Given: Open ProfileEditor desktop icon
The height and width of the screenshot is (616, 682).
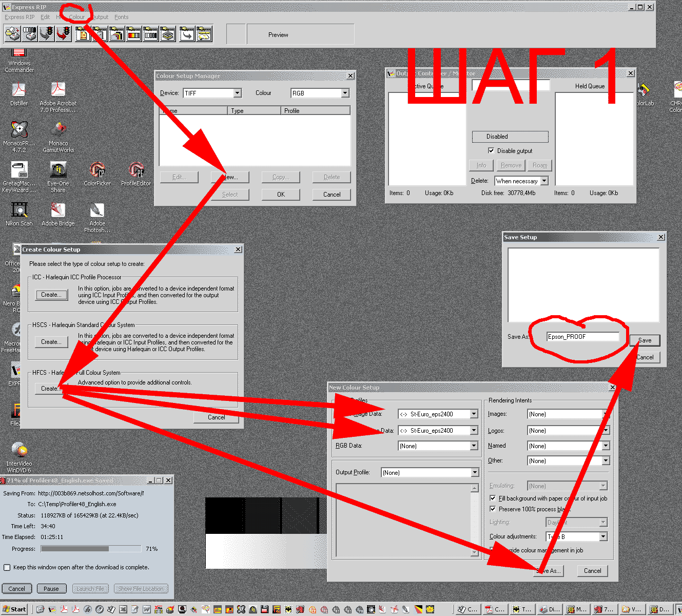Looking at the screenshot, I should 136,174.
